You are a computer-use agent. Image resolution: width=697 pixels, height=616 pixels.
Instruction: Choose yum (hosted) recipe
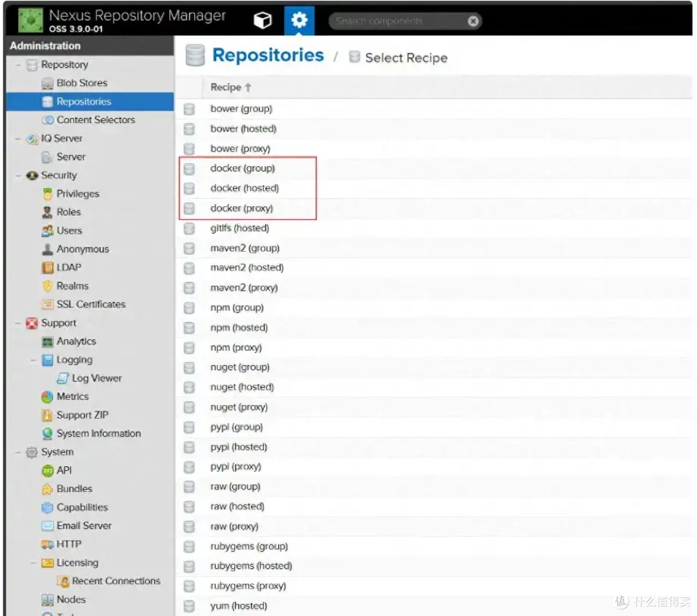point(434,606)
